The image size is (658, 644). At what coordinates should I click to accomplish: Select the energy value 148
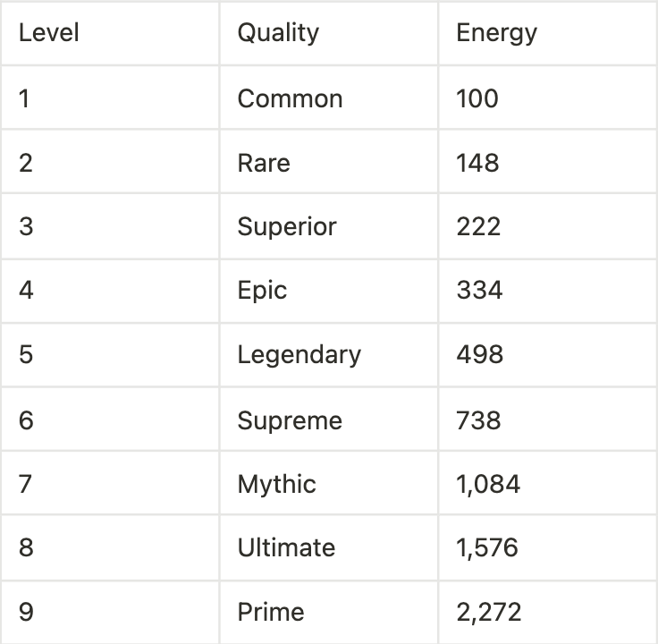tap(477, 163)
